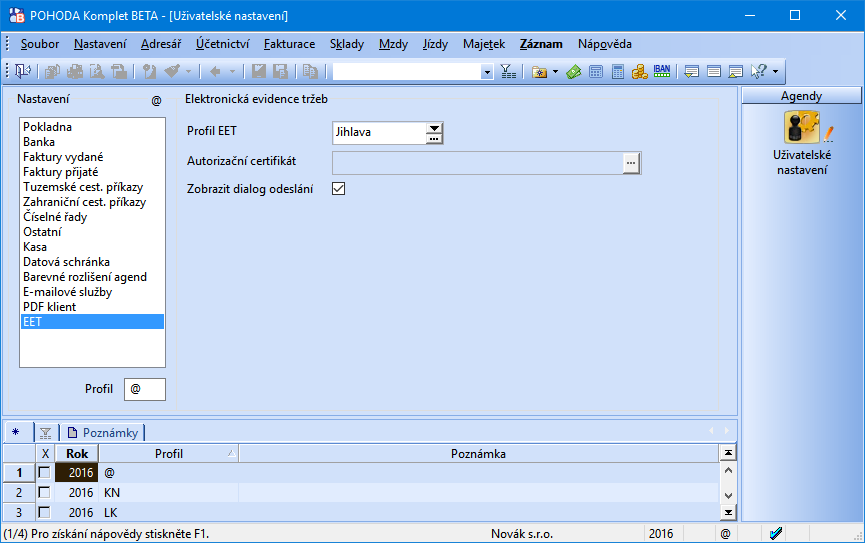Click the greyed-out copy documents toolbar icon
Viewport: 865px width, 543px height.
point(310,71)
